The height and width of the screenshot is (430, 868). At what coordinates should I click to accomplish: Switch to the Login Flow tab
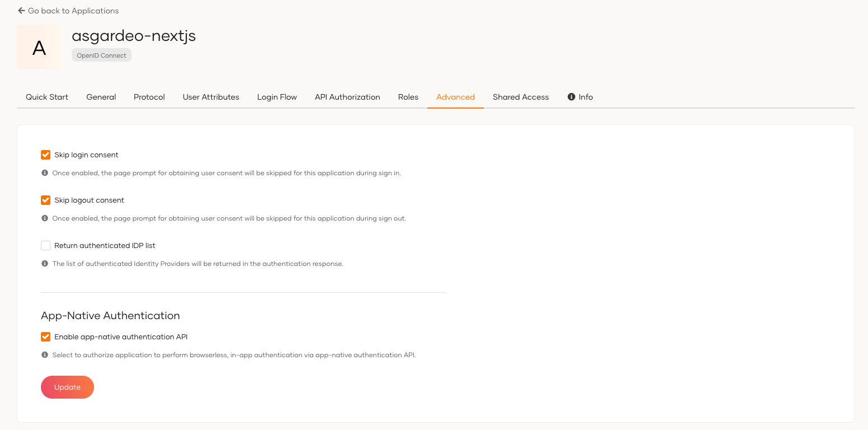pyautogui.click(x=277, y=97)
